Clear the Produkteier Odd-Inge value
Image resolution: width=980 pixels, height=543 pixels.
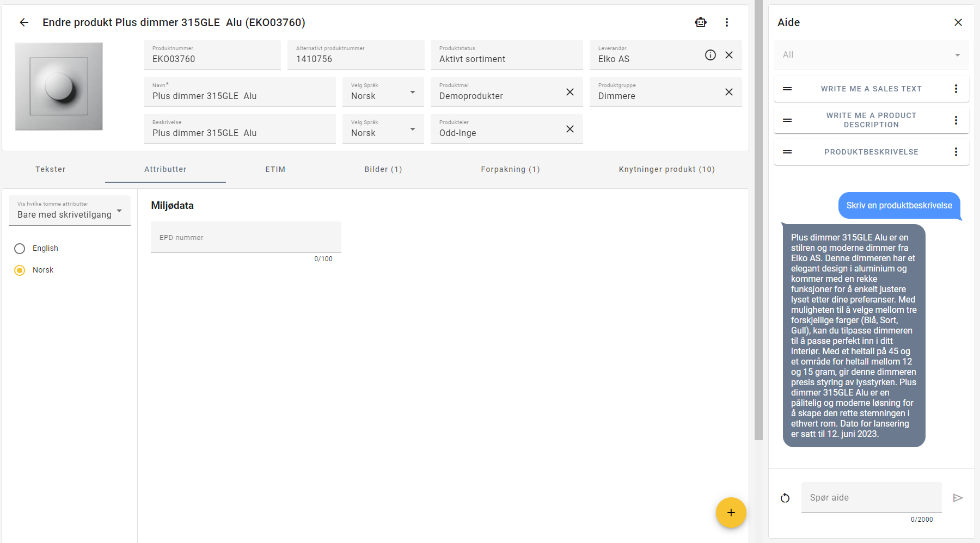570,129
